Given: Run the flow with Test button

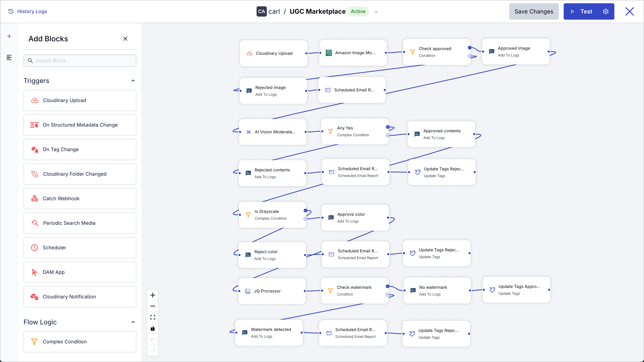Looking at the screenshot, I should click(x=581, y=11).
